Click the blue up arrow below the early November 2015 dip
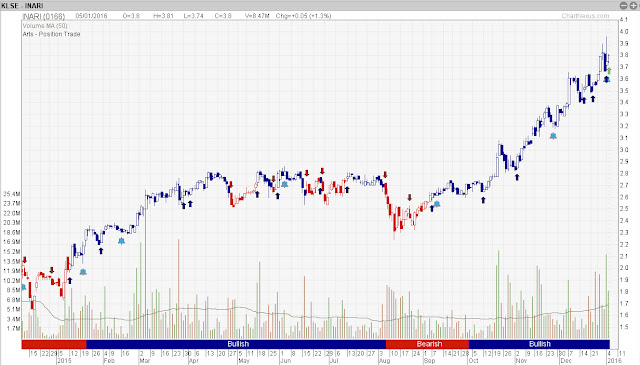This screenshot has width=640, height=365. (517, 177)
